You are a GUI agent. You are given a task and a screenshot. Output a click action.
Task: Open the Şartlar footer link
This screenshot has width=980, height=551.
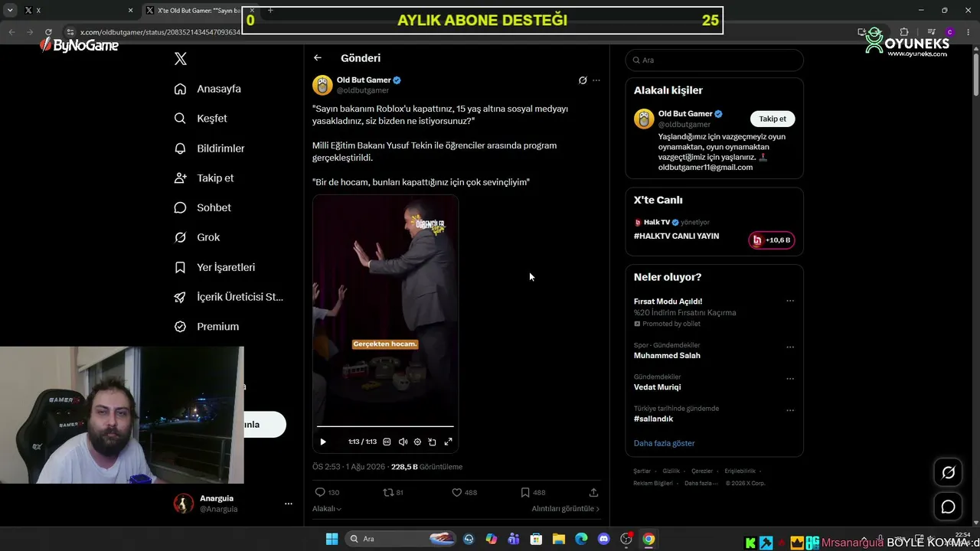point(642,471)
